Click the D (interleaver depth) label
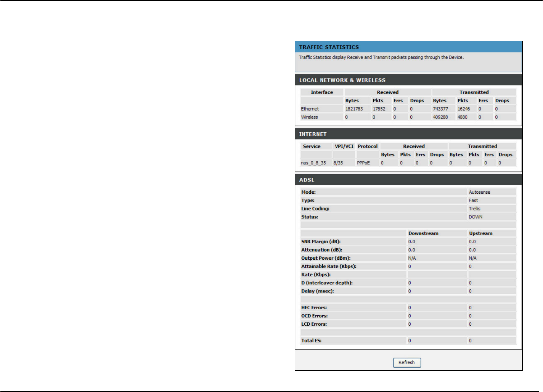The width and height of the screenshot is (543, 392). point(327,283)
